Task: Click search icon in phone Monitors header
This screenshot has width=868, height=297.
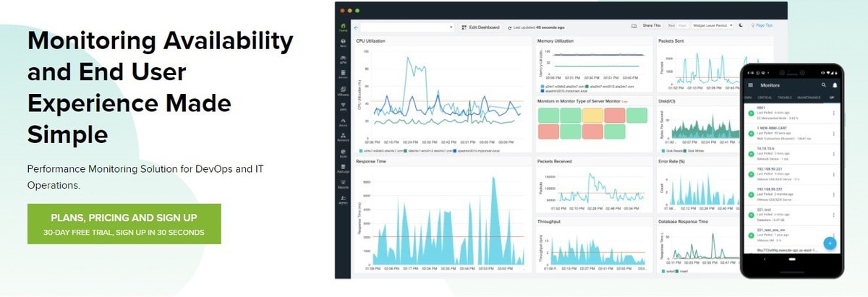Action: [823, 85]
